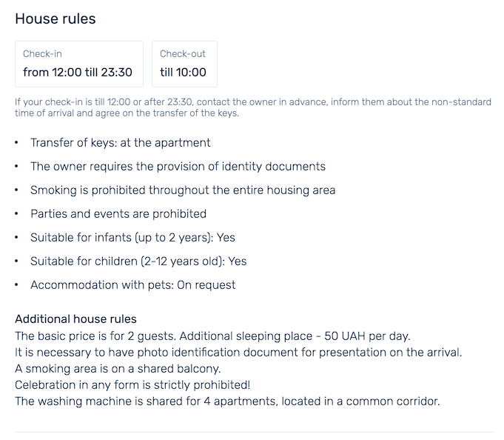Click the House rules heading

(56, 19)
